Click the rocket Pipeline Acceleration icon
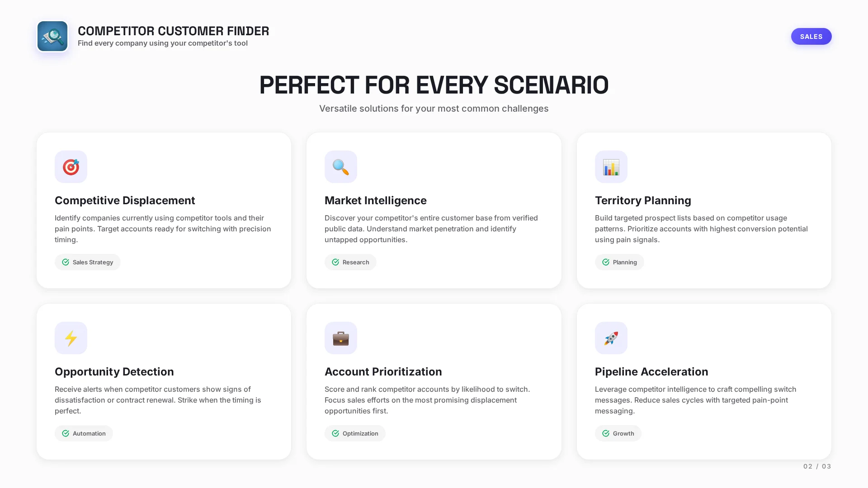 click(x=611, y=338)
